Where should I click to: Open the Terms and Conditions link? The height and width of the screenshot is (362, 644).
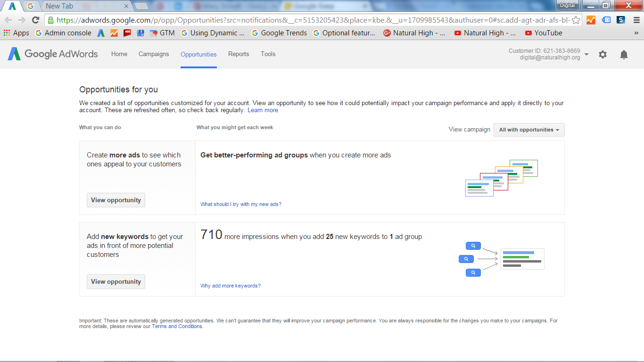[177, 326]
